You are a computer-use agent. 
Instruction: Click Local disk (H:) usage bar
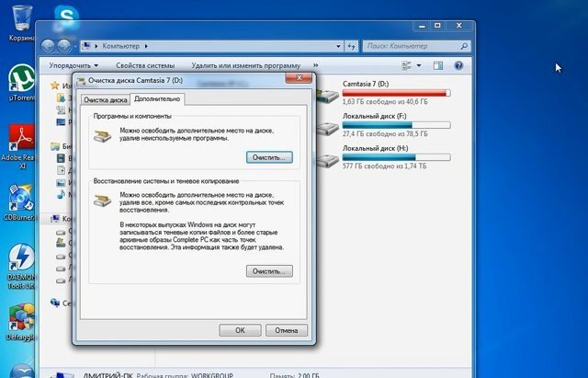(x=396, y=157)
